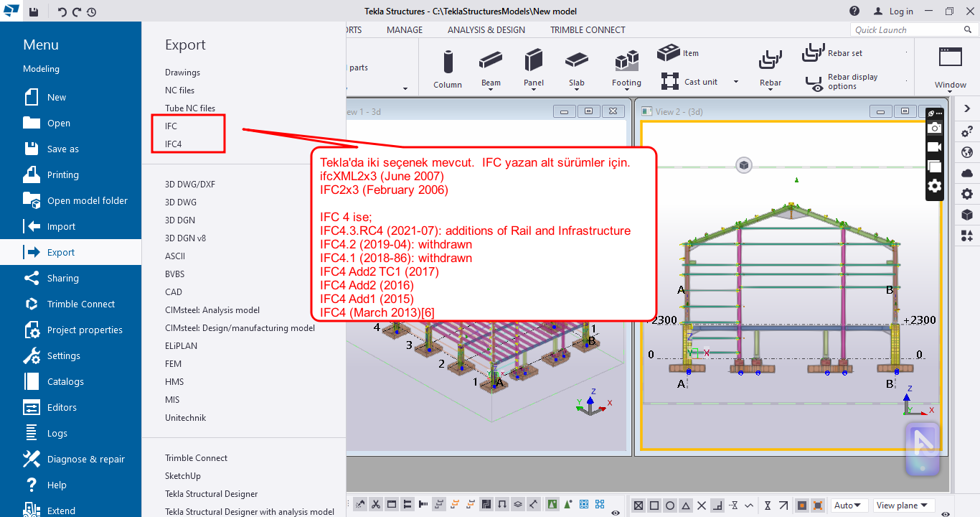The height and width of the screenshot is (517, 980).
Task: Toggle the crossed-square snap to points switch
Action: coord(638,506)
